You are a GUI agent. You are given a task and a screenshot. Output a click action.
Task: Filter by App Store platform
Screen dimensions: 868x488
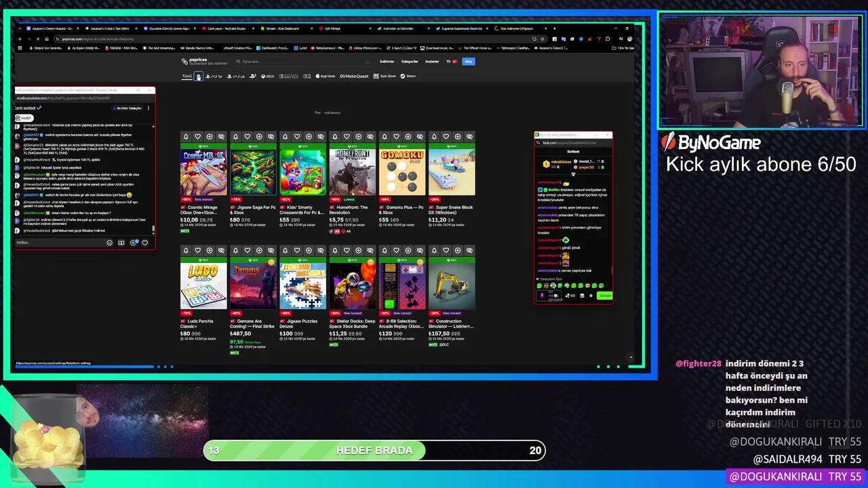click(325, 76)
